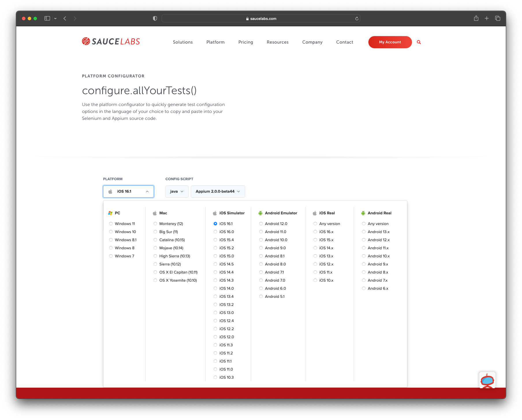The height and width of the screenshot is (420, 522).
Task: Select iOS 15.4 simulator option
Action: 224,240
